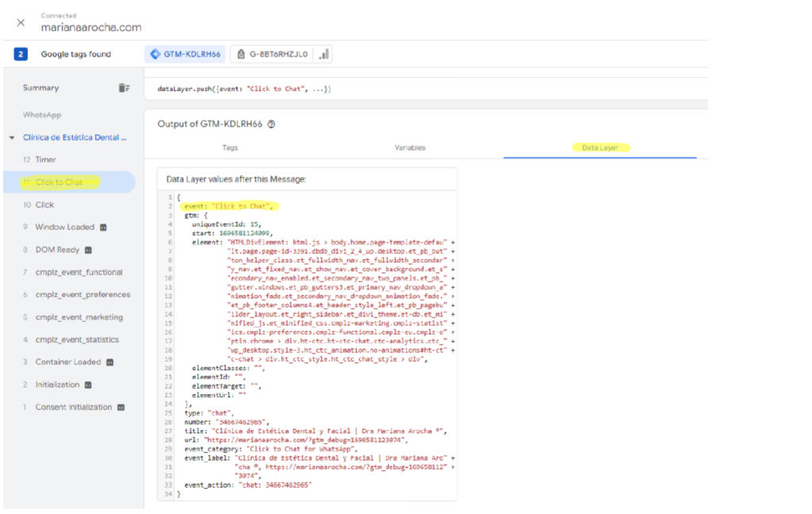The width and height of the screenshot is (812, 514).
Task: Open the bar chart icon beside G-8BT6RHZJL0
Action: click(x=324, y=54)
